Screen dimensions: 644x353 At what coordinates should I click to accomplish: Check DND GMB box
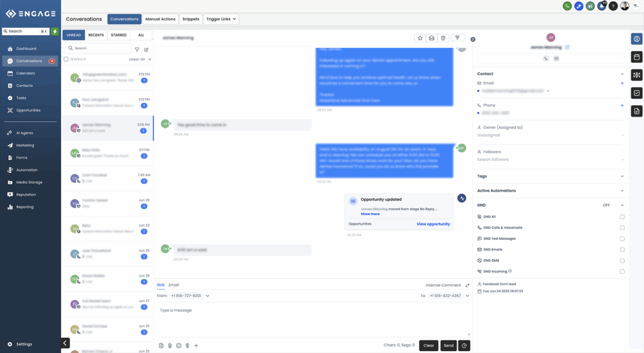point(622,261)
